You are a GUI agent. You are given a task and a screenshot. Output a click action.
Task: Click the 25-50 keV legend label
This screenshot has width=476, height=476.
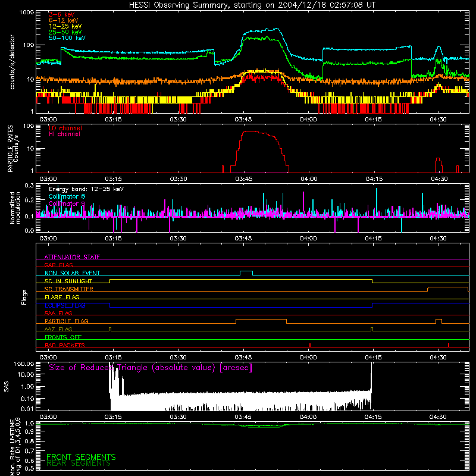65,32
